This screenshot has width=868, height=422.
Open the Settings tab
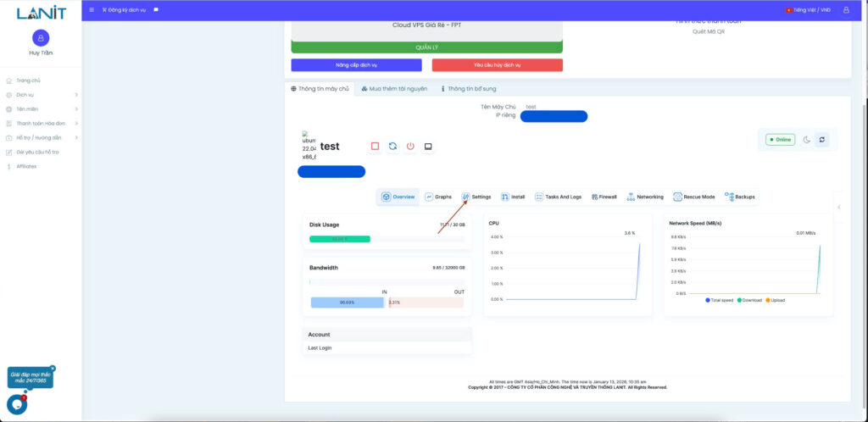tap(476, 197)
